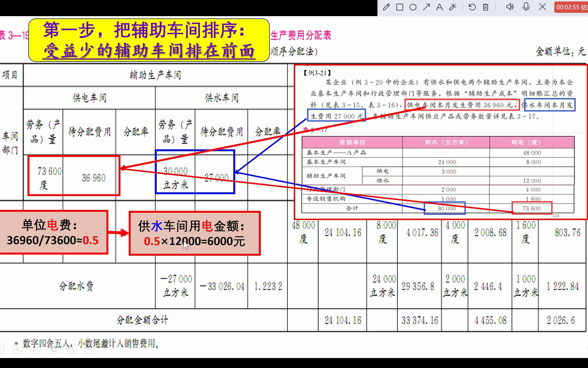588x368 pixels.
Task: Click the 1.223 2 allocation rate cell
Action: click(x=268, y=287)
